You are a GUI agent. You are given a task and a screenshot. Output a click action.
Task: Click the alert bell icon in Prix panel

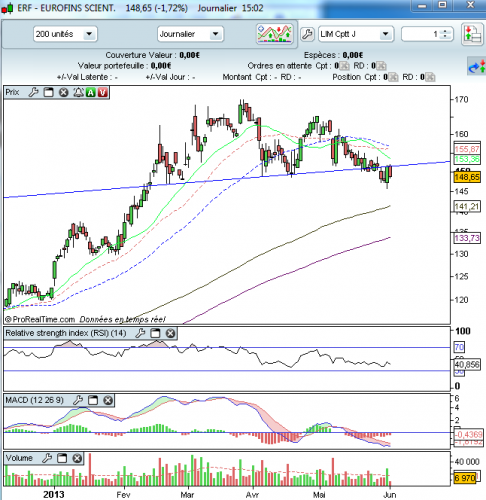[x=78, y=92]
